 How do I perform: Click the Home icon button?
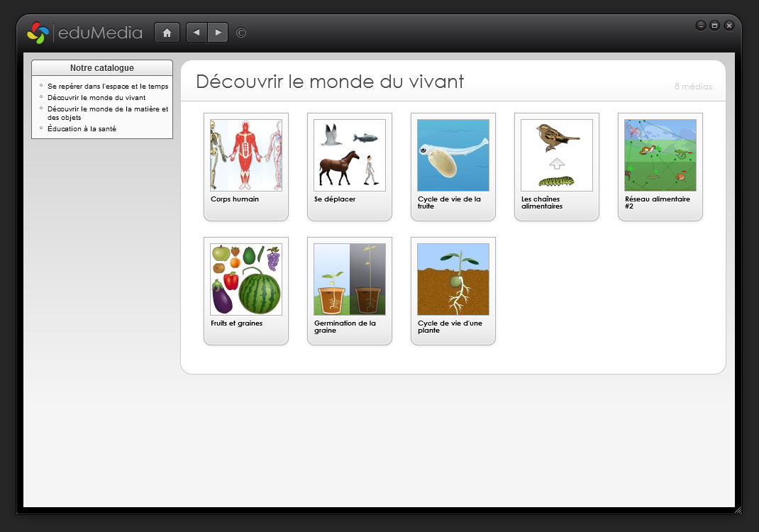(x=167, y=33)
